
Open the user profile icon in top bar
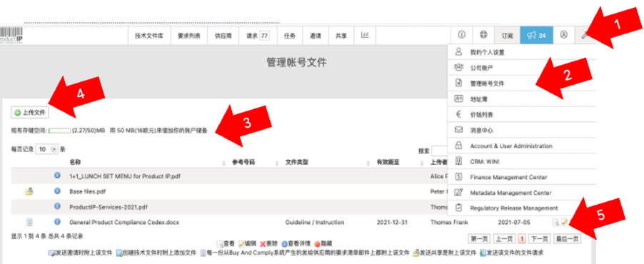tap(564, 35)
